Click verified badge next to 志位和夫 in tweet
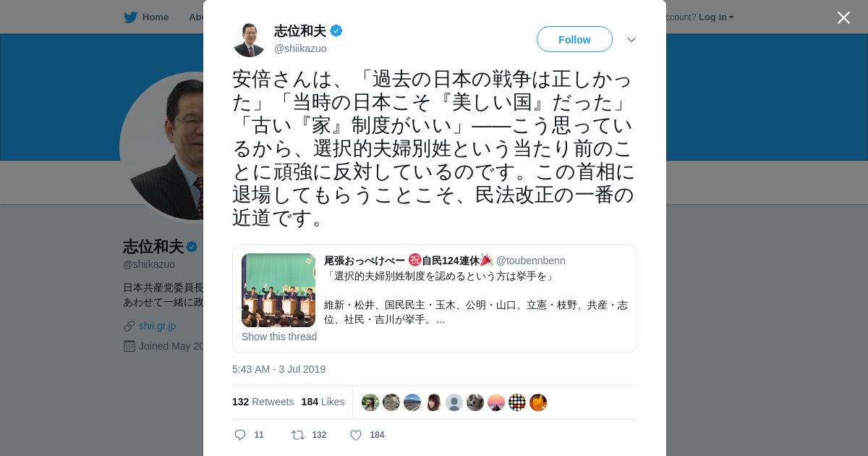868x456 pixels. [x=336, y=30]
